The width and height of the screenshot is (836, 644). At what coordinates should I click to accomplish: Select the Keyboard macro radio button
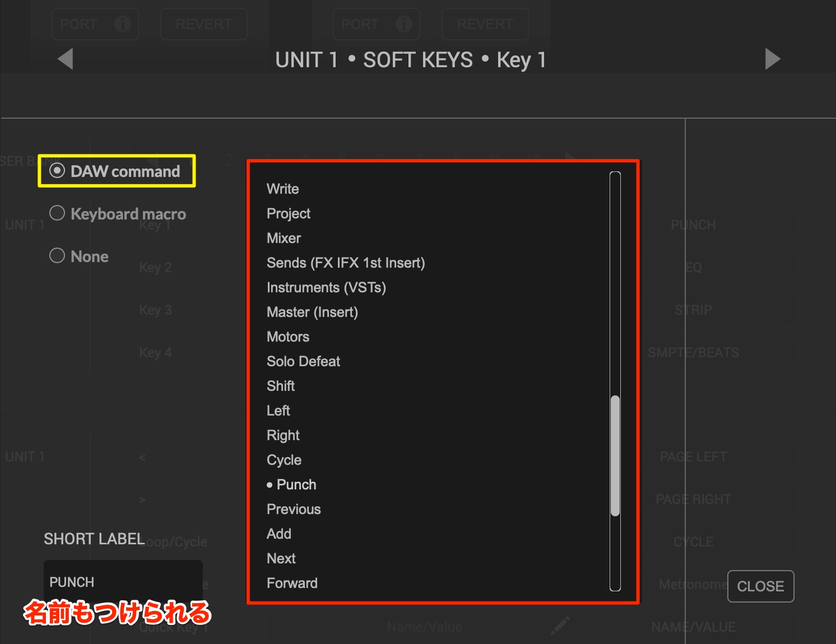(x=57, y=213)
